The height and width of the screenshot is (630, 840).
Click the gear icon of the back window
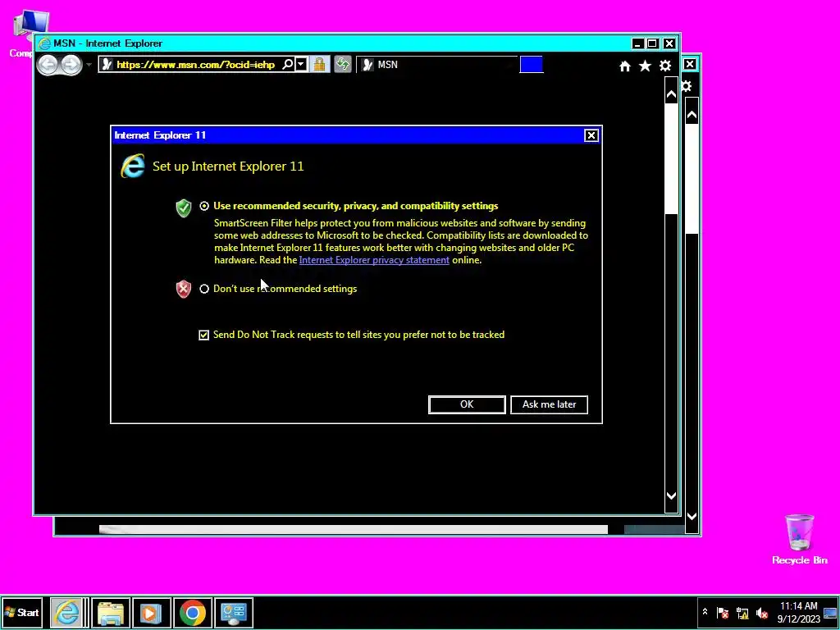[687, 85]
